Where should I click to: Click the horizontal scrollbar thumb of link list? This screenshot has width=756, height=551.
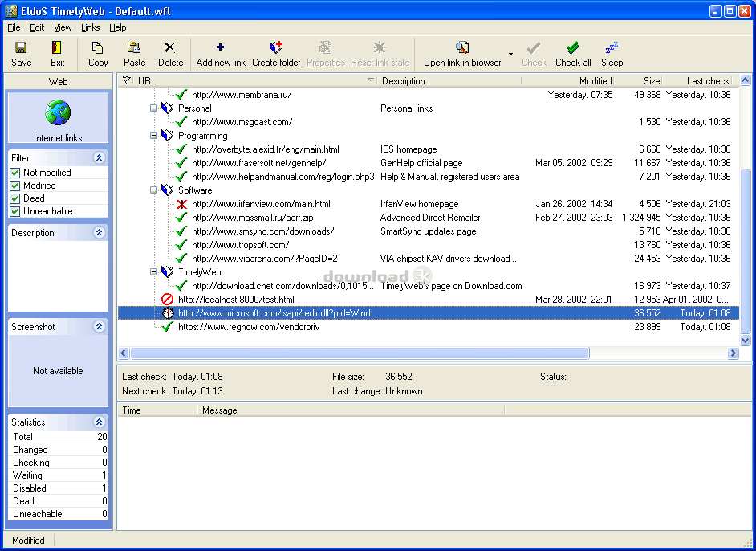click(x=360, y=353)
